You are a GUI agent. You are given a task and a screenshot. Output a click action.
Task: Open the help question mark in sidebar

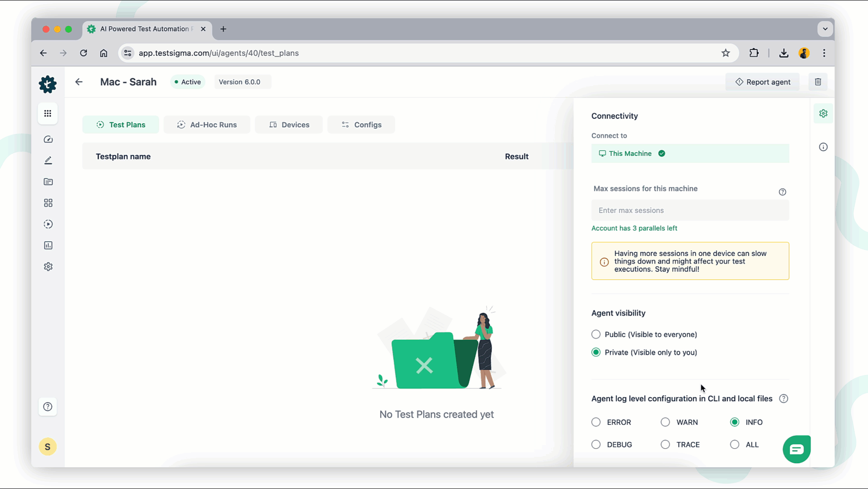[x=48, y=407]
